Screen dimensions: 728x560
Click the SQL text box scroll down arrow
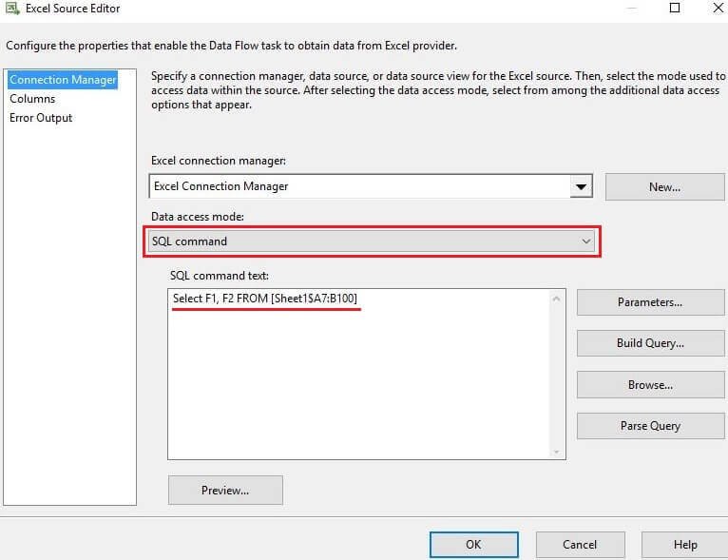pos(557,451)
